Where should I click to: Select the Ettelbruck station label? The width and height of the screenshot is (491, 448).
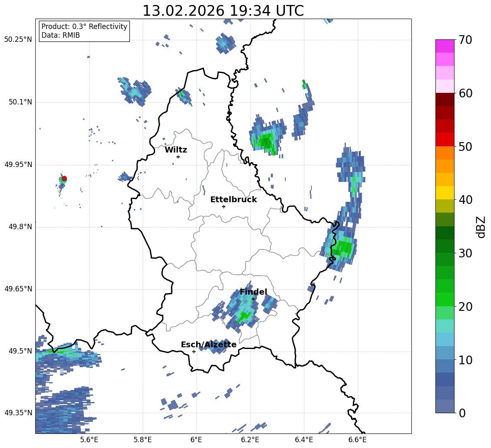[x=233, y=200]
